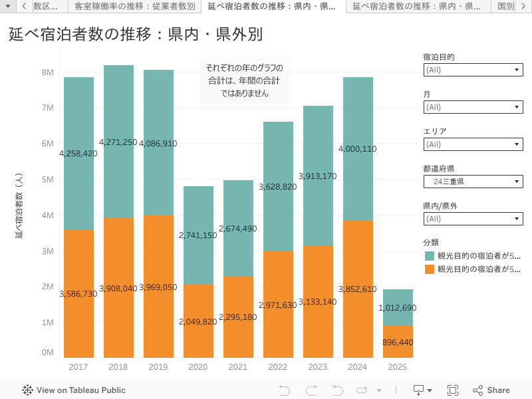Open the 宿泊目的 filter dropdown

pos(473,70)
